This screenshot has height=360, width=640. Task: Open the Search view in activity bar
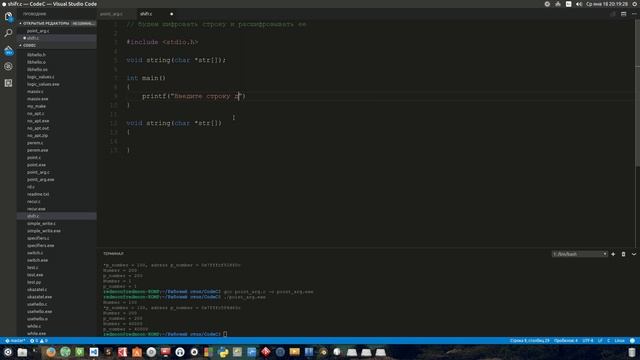pyautogui.click(x=8, y=33)
